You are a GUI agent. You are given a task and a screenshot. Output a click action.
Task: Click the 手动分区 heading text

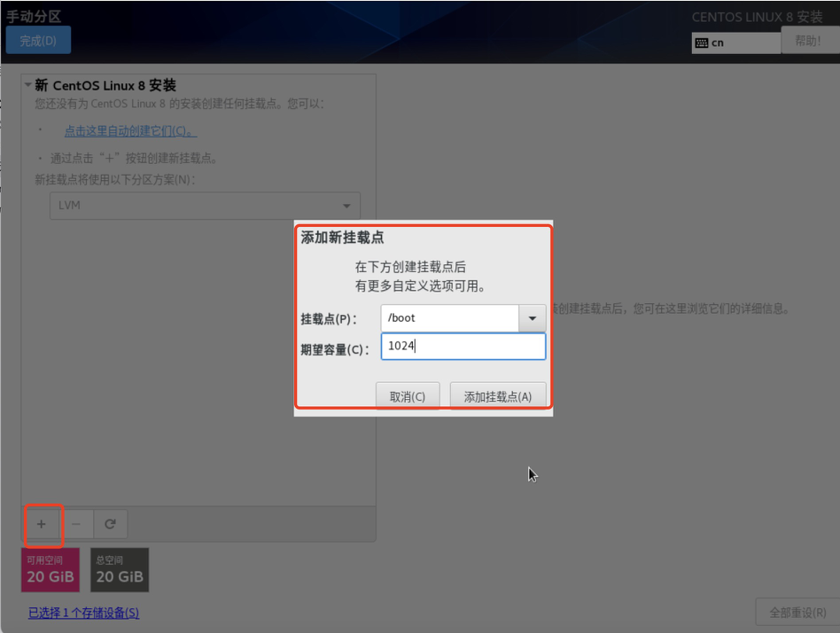click(x=34, y=16)
